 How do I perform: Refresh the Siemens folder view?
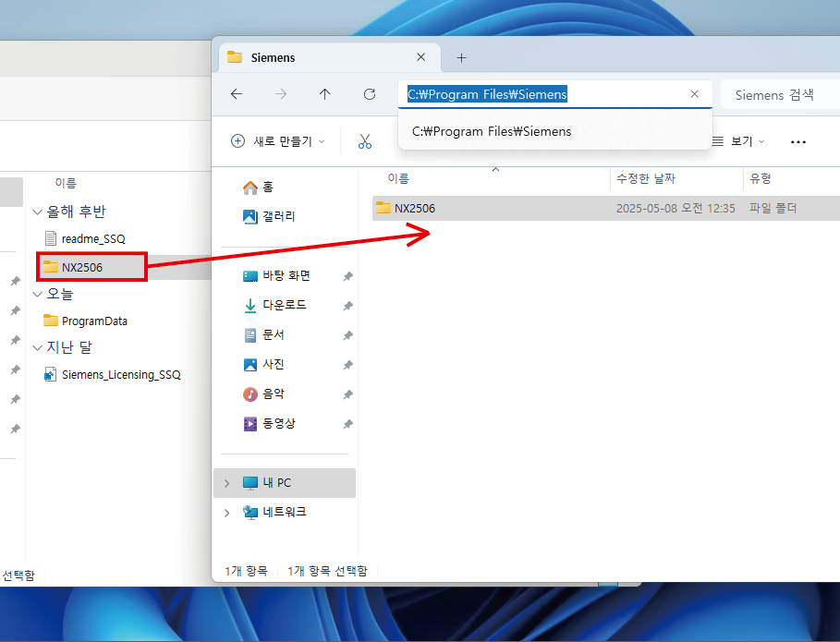click(370, 94)
